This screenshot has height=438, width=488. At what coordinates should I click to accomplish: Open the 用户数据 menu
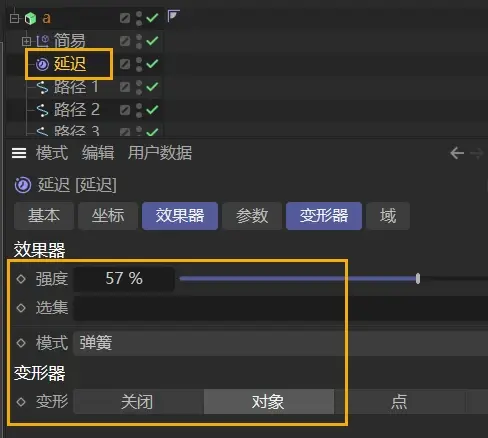click(160, 153)
